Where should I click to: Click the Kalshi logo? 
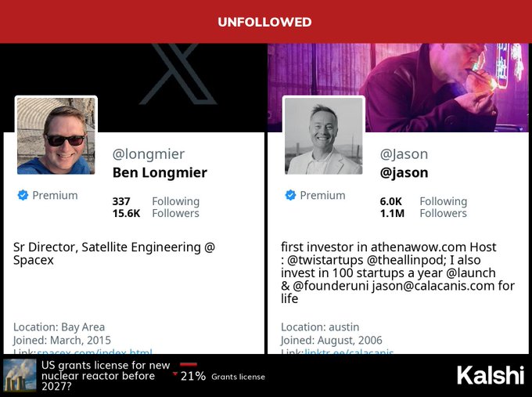491,375
